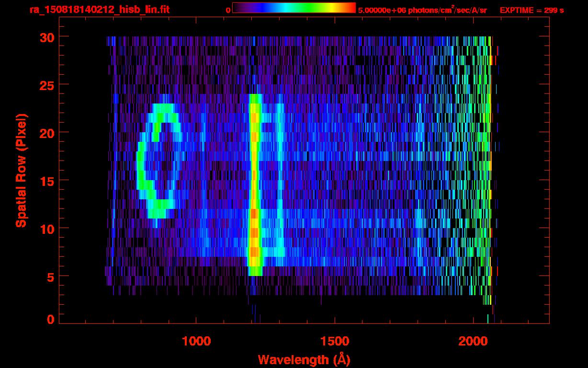588x368 pixels.
Task: Click the green ring feature near 850 Å
Action: tap(159, 161)
